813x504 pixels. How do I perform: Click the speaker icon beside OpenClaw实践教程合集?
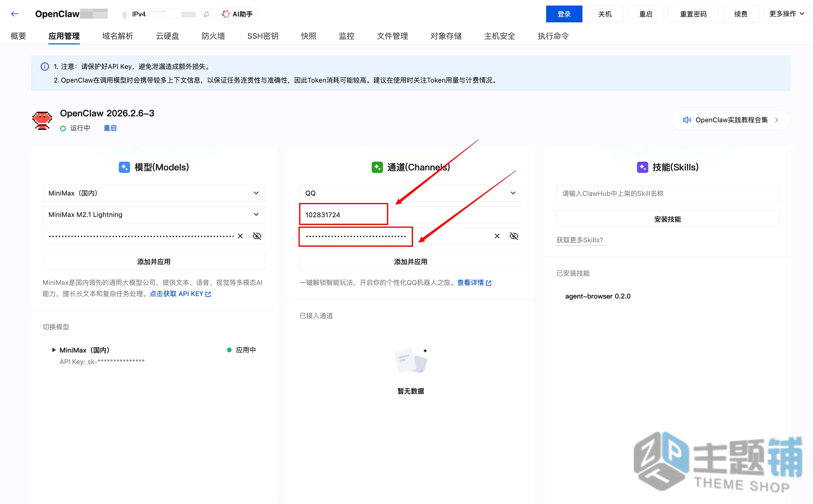pyautogui.click(x=687, y=120)
